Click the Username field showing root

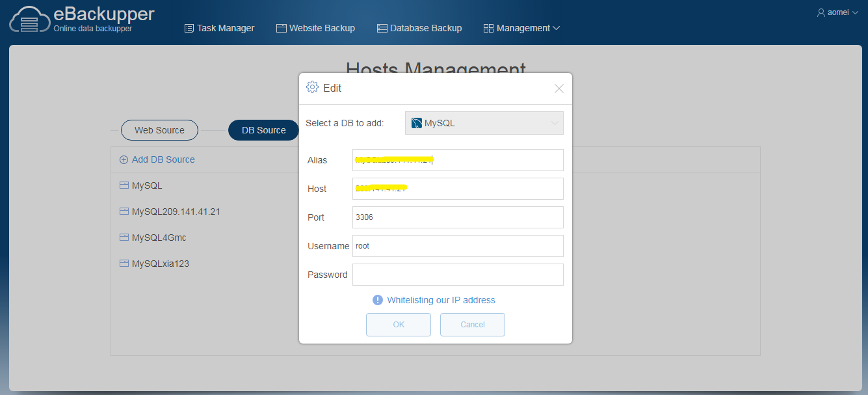pos(458,246)
